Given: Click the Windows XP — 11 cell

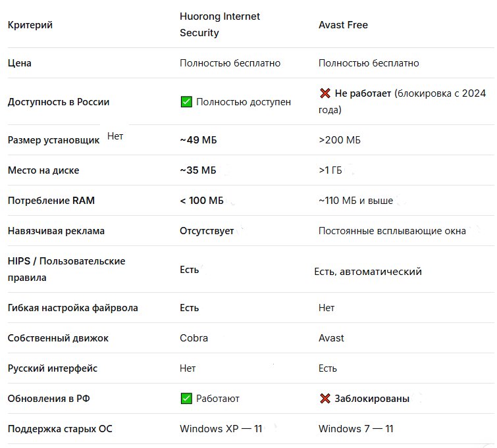Looking at the screenshot, I should (221, 428).
